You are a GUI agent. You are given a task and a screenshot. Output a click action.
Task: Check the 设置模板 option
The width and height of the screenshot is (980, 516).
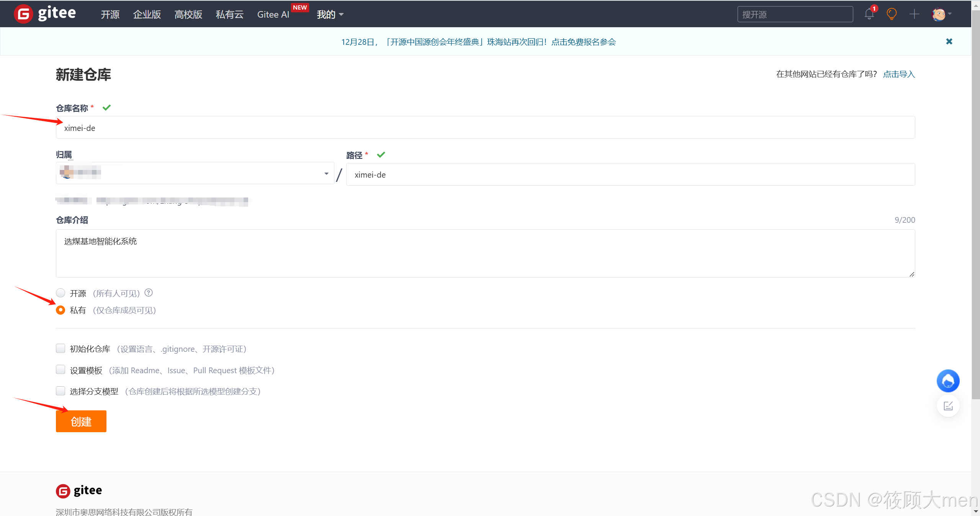pos(61,370)
